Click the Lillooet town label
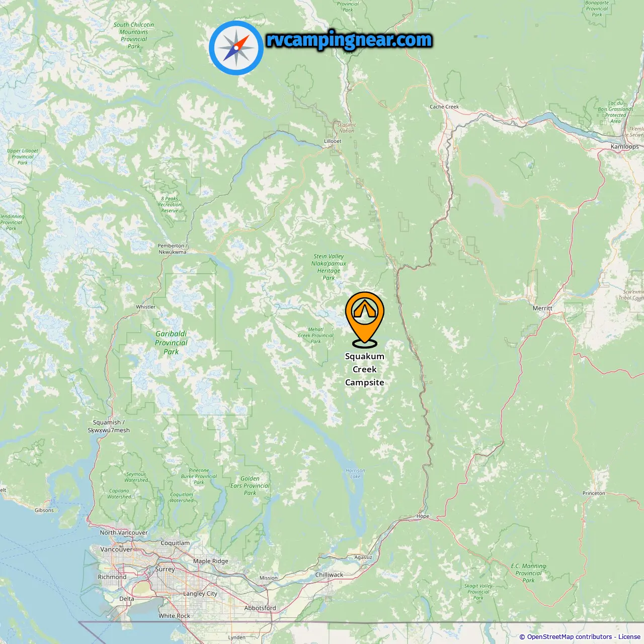The height and width of the screenshot is (644, 644). point(333,141)
